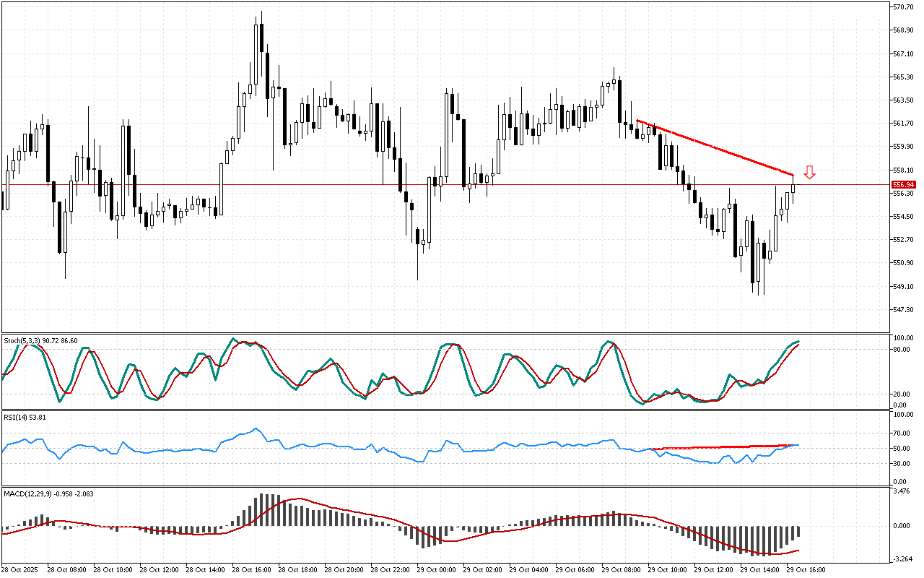Click the red down arrow signal marker
This screenshot has height=578, width=924.
point(810,172)
